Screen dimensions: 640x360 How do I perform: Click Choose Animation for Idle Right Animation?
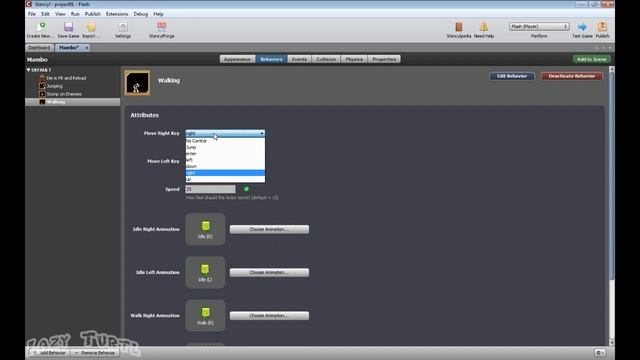(269, 229)
